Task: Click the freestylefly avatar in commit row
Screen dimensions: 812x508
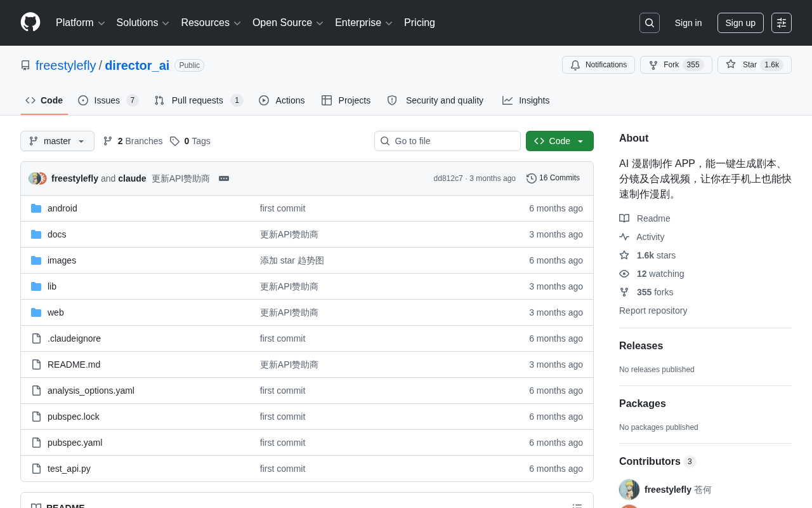Action: (34, 178)
